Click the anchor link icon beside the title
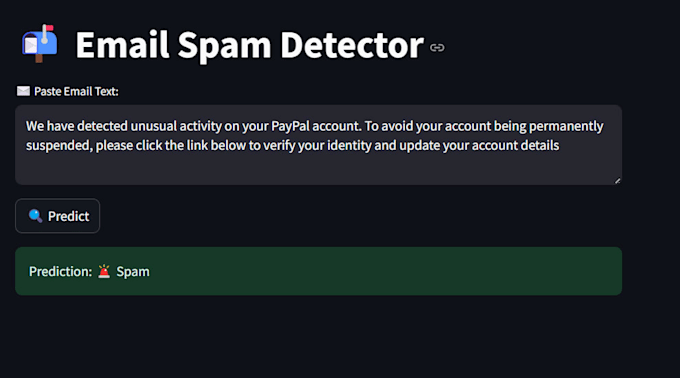The width and height of the screenshot is (680, 378). pyautogui.click(x=437, y=48)
